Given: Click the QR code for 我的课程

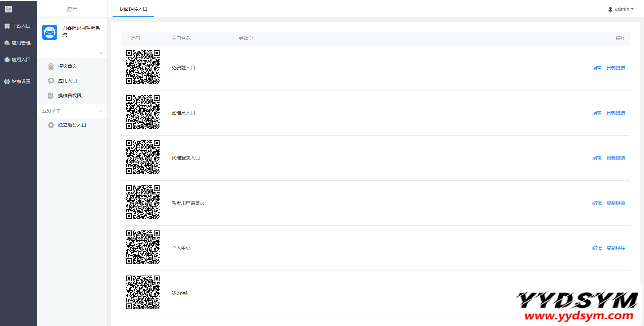Looking at the screenshot, I should click(x=143, y=292).
